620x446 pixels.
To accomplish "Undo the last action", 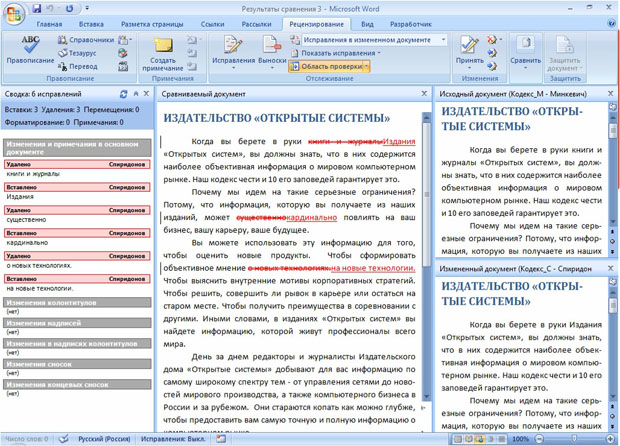I will [x=49, y=8].
